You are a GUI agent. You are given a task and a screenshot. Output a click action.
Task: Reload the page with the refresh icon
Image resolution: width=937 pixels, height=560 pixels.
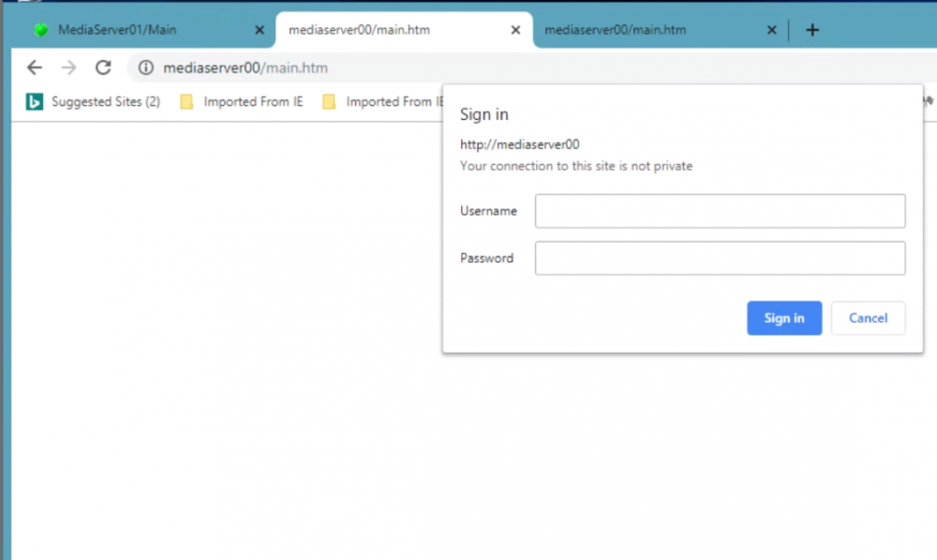click(103, 67)
